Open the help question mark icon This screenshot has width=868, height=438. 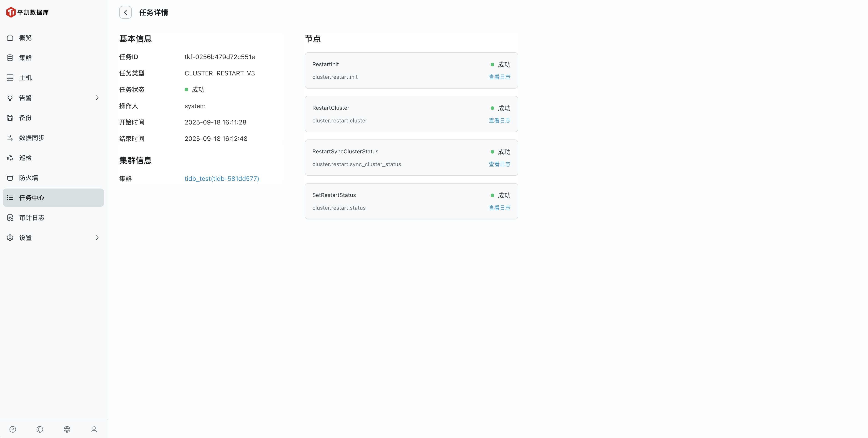[13, 429]
